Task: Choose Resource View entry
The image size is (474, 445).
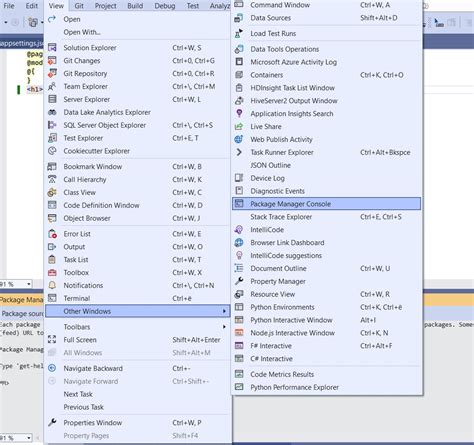Action: click(x=326, y=294)
